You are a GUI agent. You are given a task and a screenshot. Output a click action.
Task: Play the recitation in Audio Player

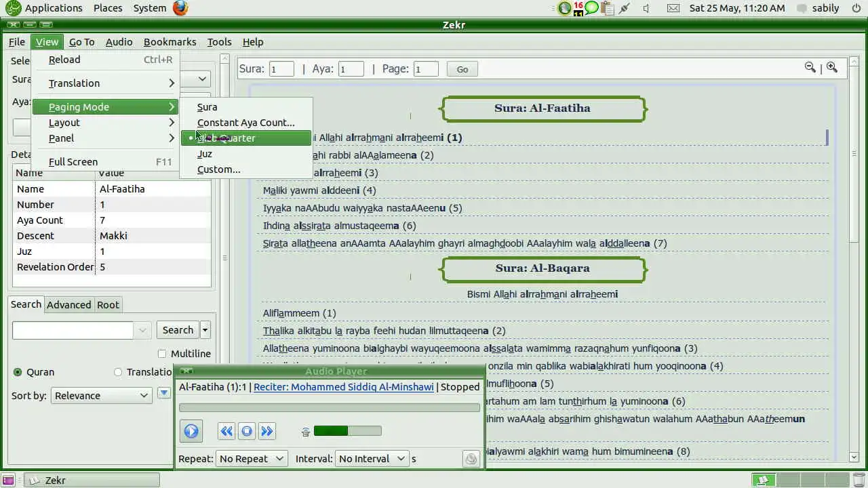point(191,431)
